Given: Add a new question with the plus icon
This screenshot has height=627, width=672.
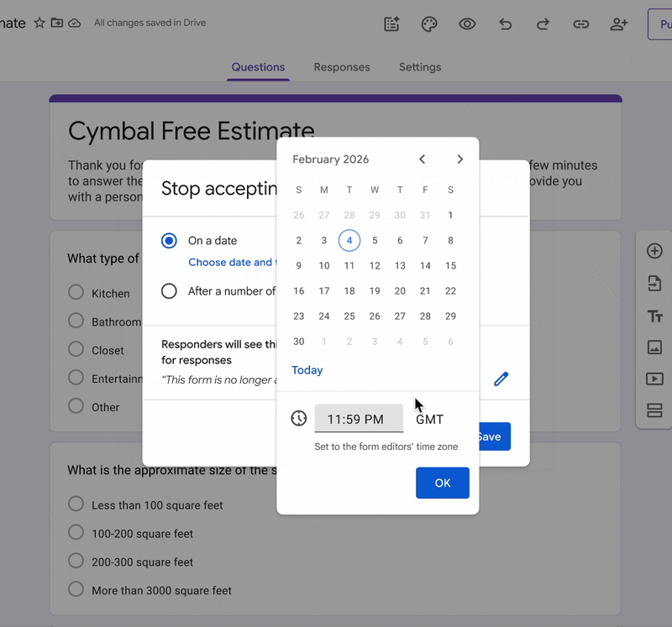Looking at the screenshot, I should click(x=654, y=250).
